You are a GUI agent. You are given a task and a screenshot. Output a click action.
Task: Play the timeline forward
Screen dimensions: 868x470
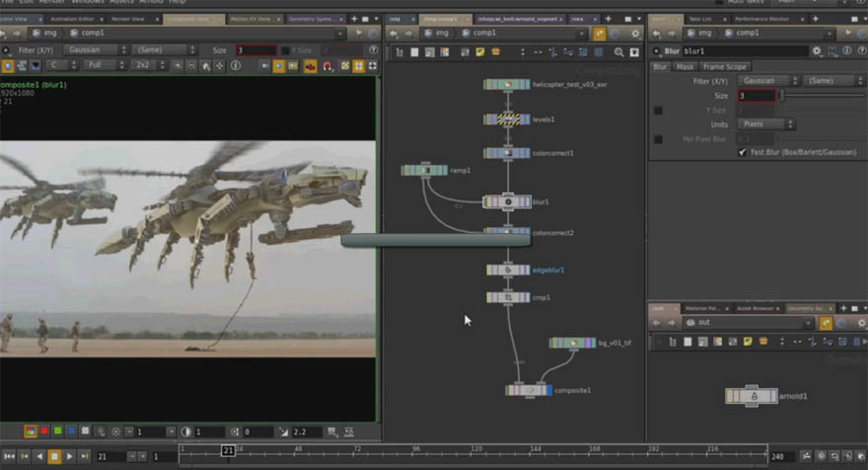coord(69,456)
